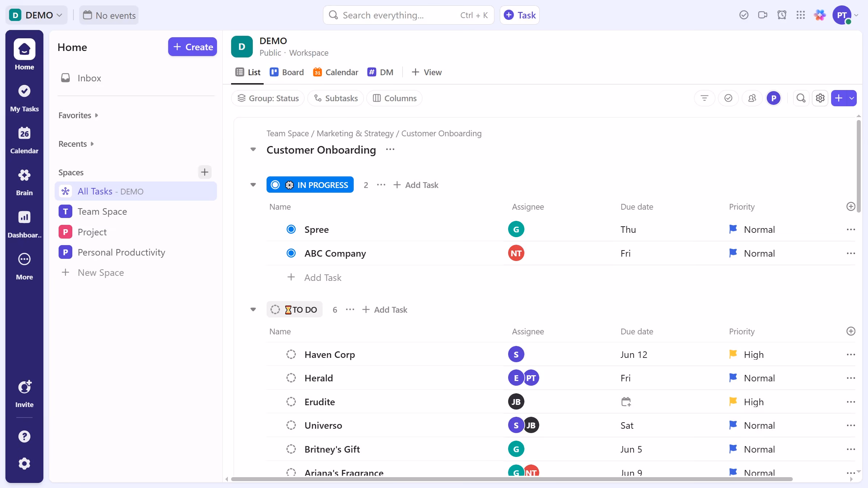Toggle status circle of Herald

291,378
